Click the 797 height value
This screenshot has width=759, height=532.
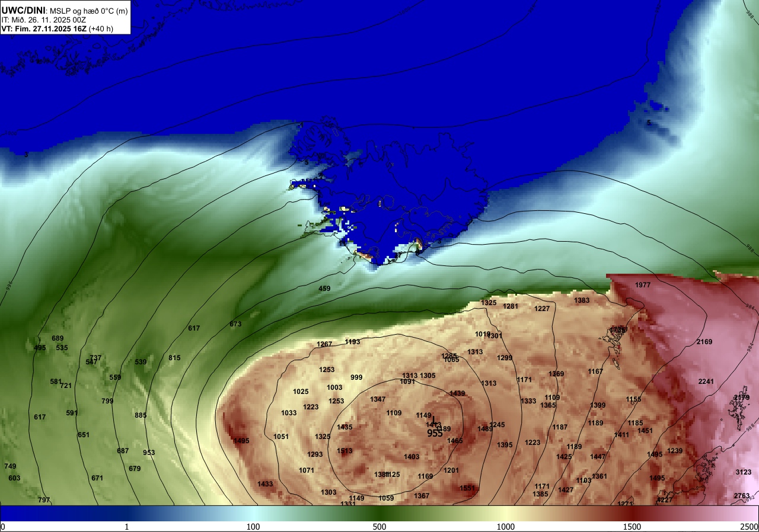(x=44, y=500)
